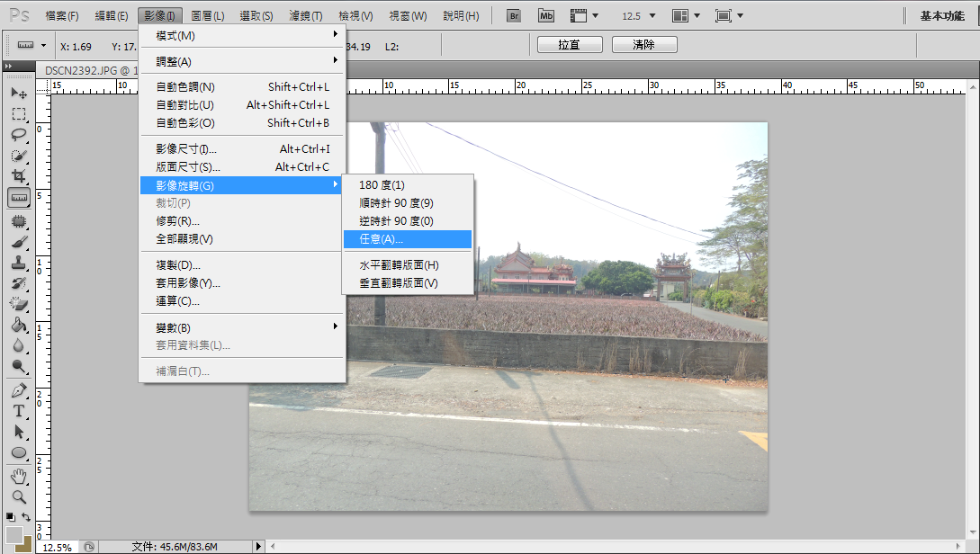Select the Ellipse shape tool
Image resolution: width=980 pixels, height=554 pixels.
click(x=19, y=452)
